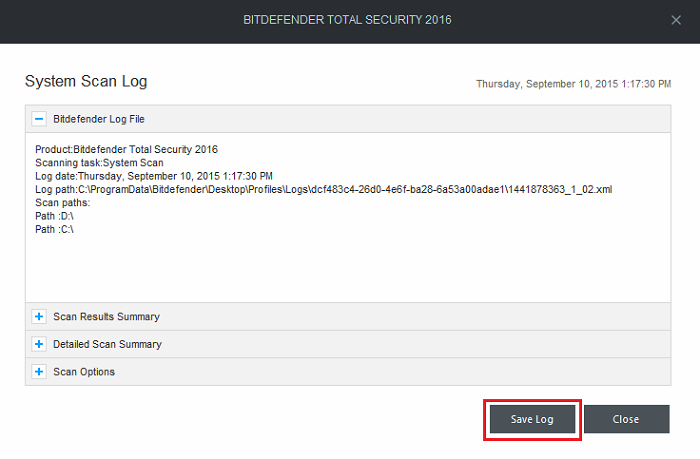
Task: Click the BITDEFENDER TOTAL SECURITY 2016 title
Action: pos(347,20)
